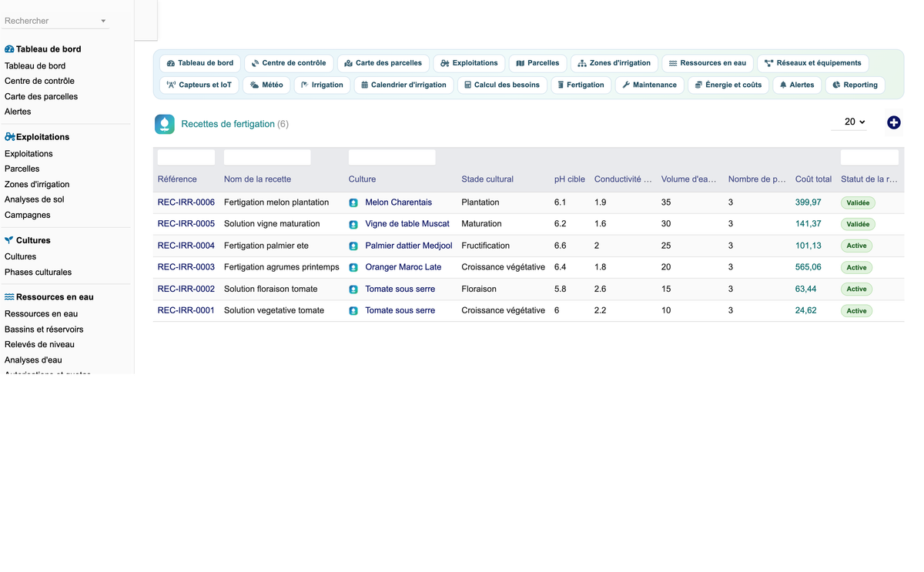Click Active status badge in REC-IRR-0004 row

[x=857, y=246]
